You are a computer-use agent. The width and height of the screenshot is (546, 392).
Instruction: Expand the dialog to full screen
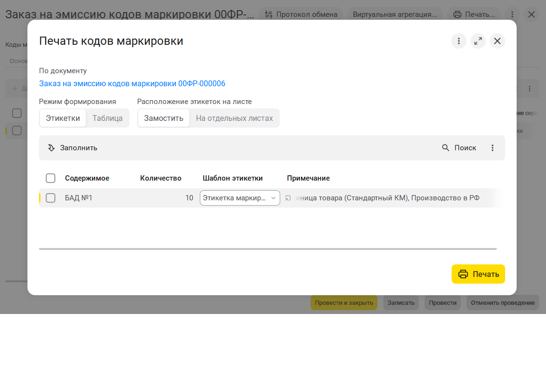[478, 41]
